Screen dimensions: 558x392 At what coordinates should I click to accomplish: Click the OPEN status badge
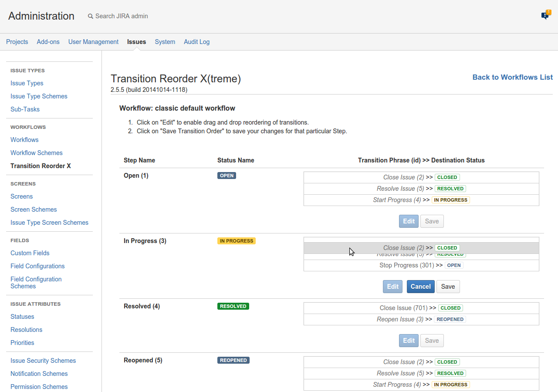[227, 176]
